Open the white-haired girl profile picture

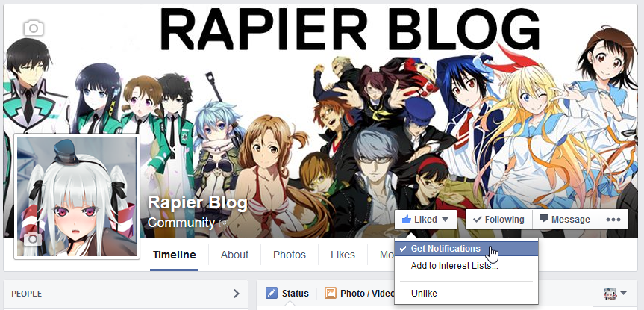point(77,196)
